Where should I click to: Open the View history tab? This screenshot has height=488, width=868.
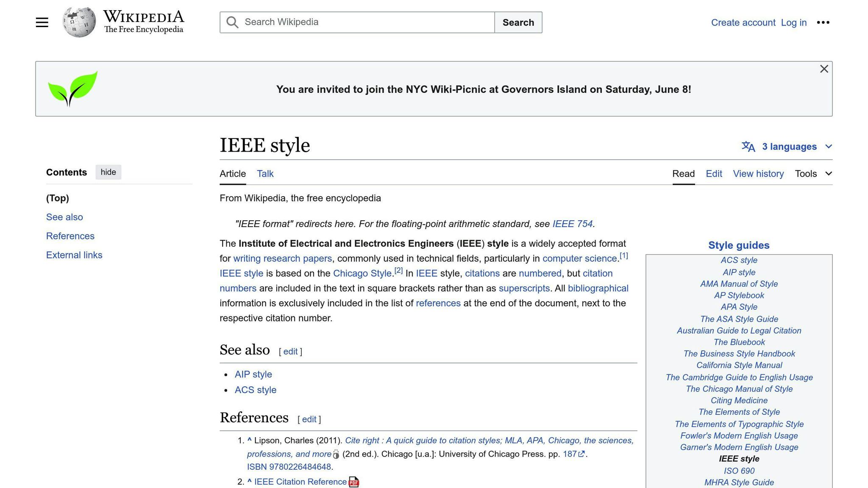point(758,174)
